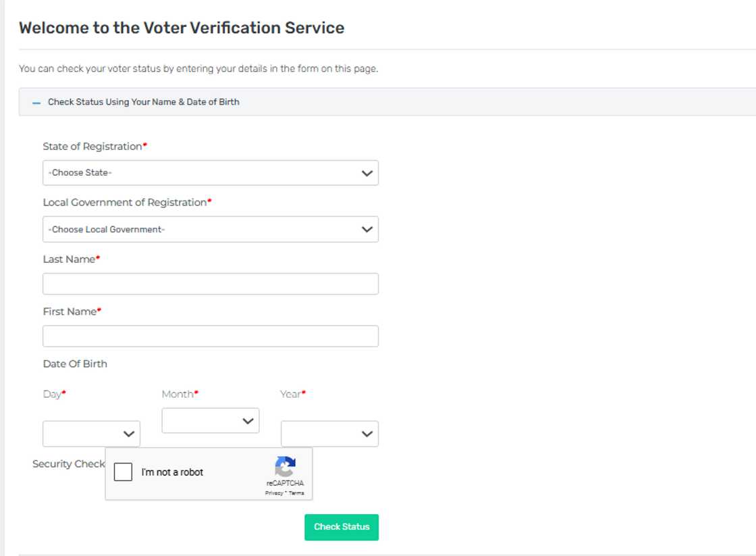756x556 pixels.
Task: Collapse section using the minus icon
Action: (x=36, y=103)
